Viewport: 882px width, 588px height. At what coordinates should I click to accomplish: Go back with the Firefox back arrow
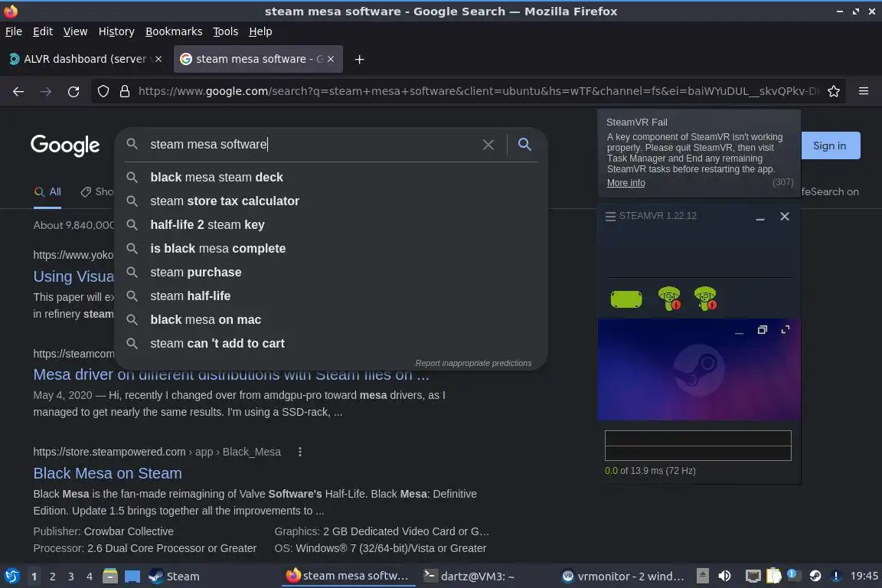18,91
